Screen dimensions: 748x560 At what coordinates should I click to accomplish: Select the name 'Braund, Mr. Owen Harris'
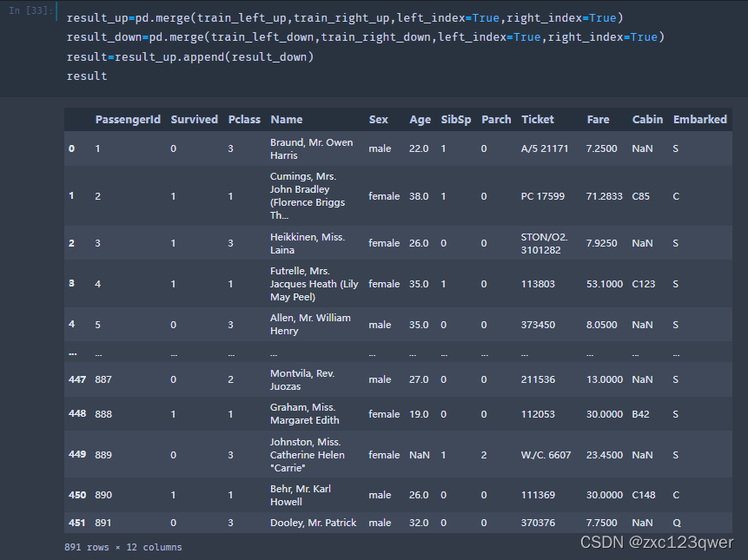click(312, 148)
